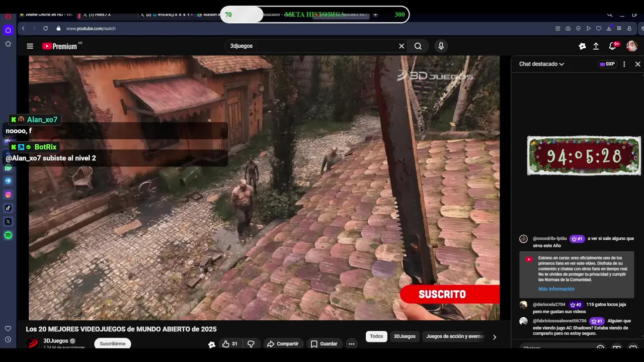Open the sparkle icon beside upload

point(582,46)
